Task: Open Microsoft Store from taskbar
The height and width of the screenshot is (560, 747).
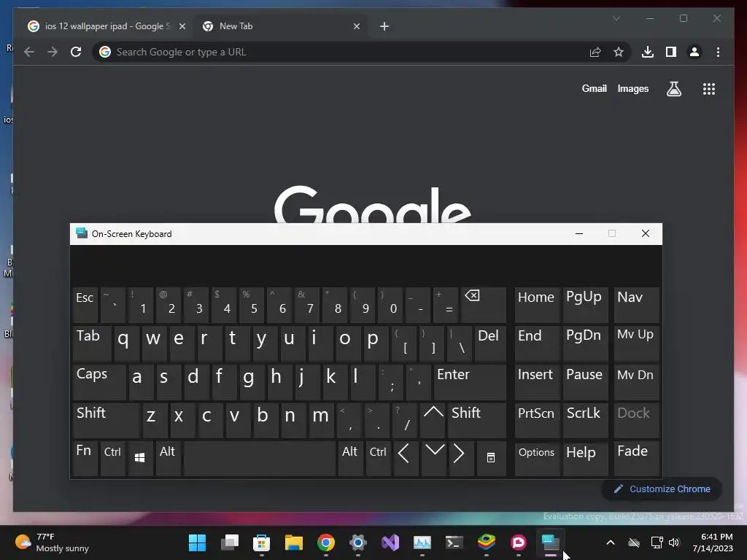Action: click(262, 542)
